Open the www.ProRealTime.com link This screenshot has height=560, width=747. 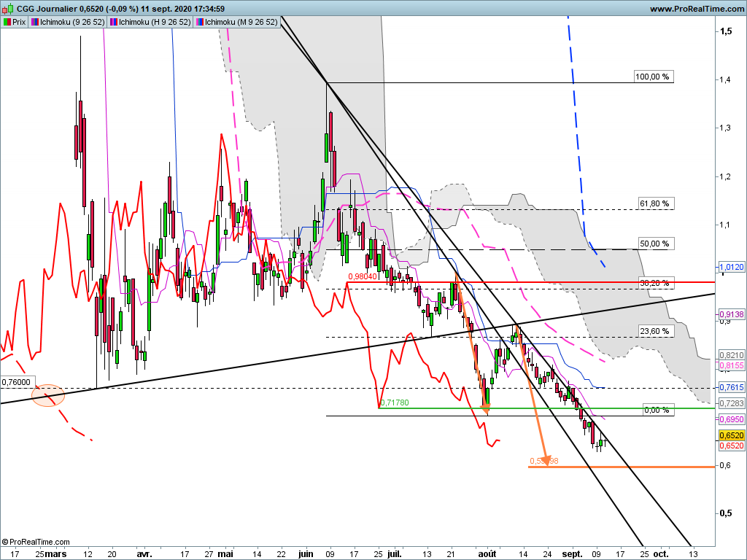pos(695,9)
